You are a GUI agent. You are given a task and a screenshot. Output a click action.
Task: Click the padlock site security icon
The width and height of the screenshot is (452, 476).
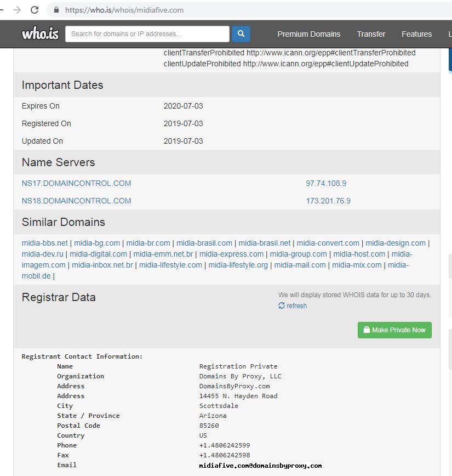[56, 10]
